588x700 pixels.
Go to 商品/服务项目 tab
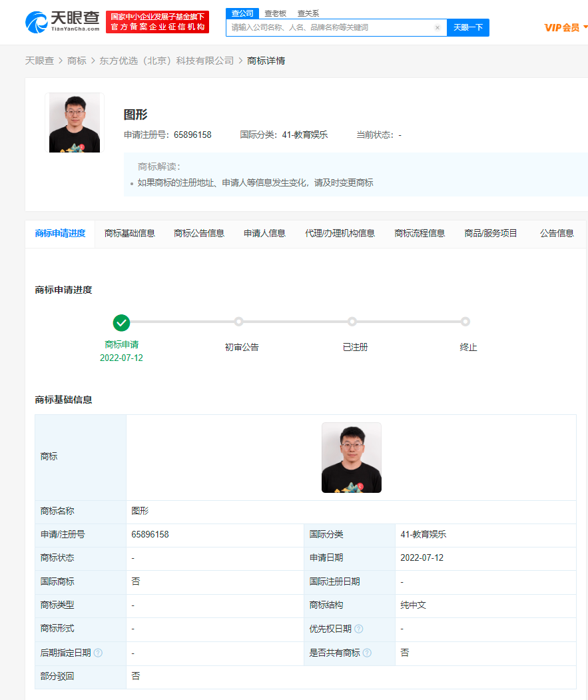(x=491, y=233)
